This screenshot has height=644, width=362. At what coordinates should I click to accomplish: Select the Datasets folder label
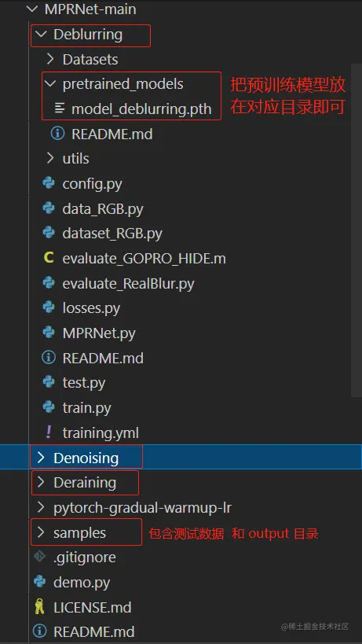tap(90, 60)
